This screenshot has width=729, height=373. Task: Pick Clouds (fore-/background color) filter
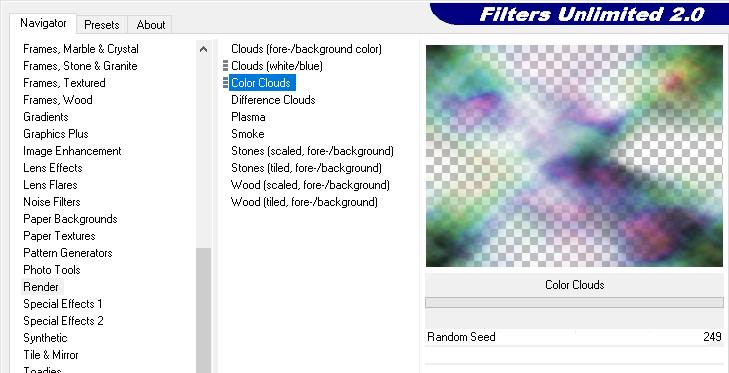point(306,49)
